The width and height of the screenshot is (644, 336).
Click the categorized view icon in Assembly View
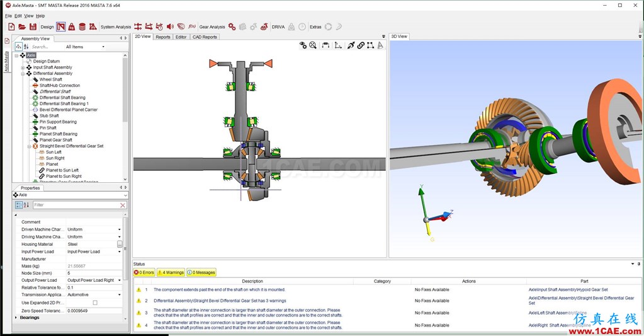[19, 47]
